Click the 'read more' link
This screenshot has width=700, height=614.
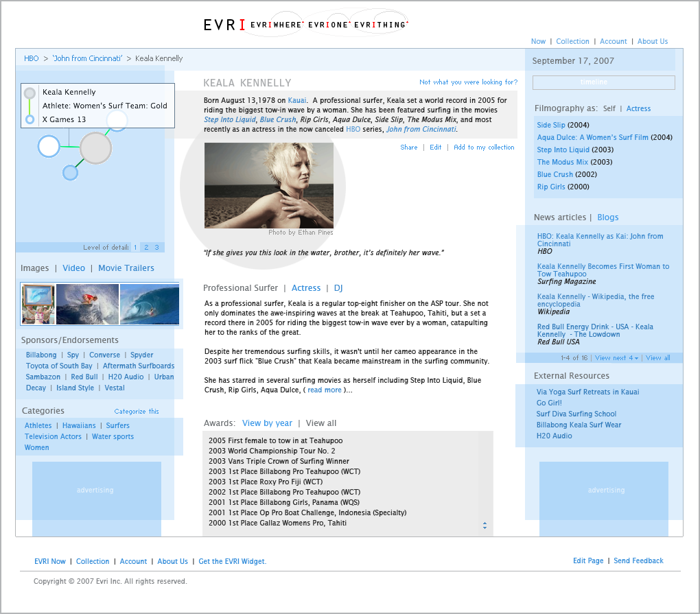pyautogui.click(x=324, y=390)
